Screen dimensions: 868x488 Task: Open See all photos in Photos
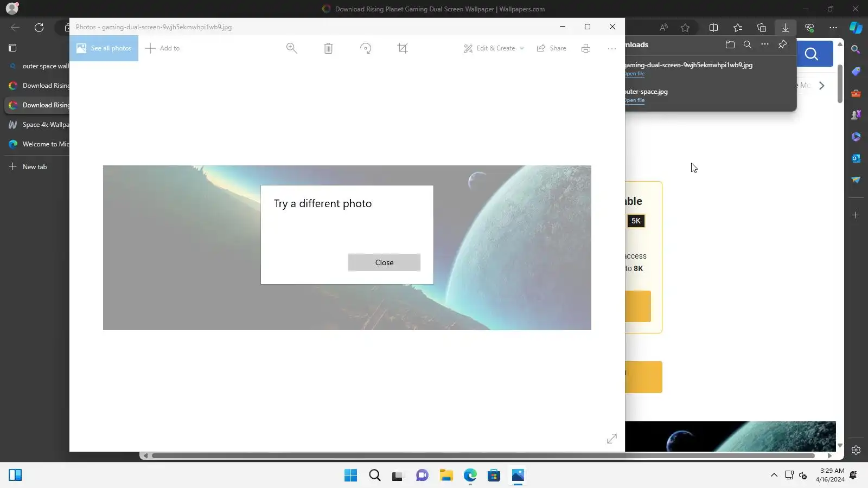104,48
